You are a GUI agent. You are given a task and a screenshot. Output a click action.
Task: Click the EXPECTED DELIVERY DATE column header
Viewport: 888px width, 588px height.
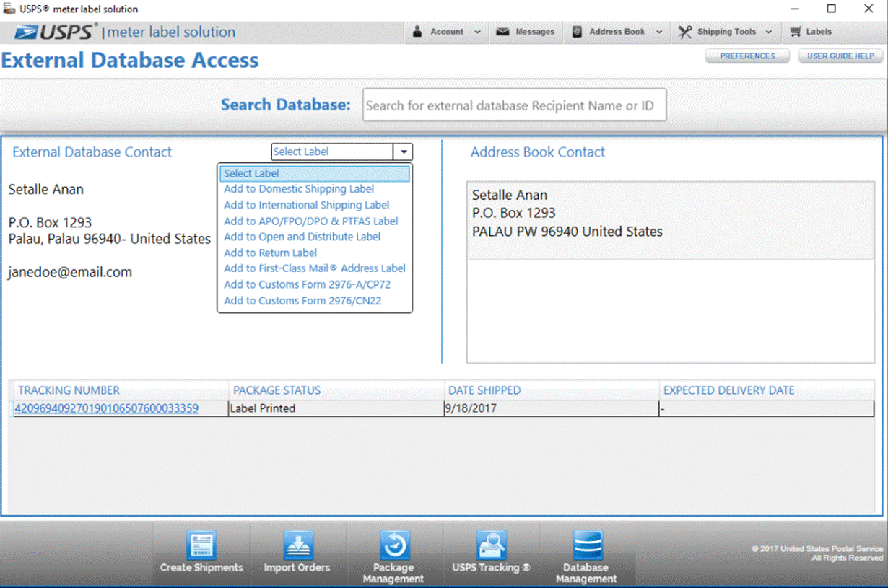pyautogui.click(x=767, y=390)
